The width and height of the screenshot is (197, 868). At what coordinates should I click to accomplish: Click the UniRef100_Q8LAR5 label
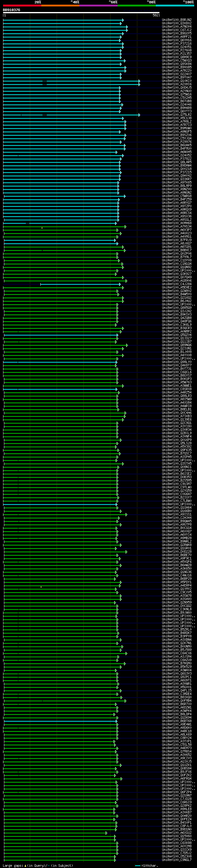pyautogui.click(x=177, y=162)
